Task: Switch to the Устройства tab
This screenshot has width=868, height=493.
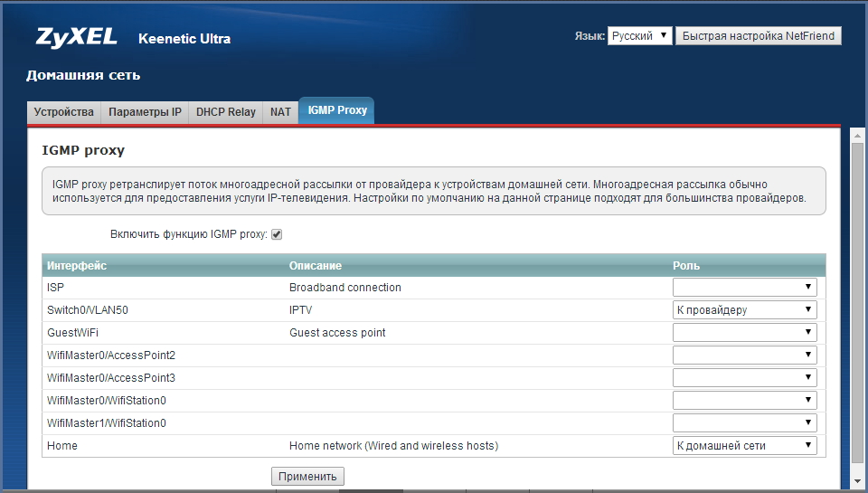Action: click(63, 112)
